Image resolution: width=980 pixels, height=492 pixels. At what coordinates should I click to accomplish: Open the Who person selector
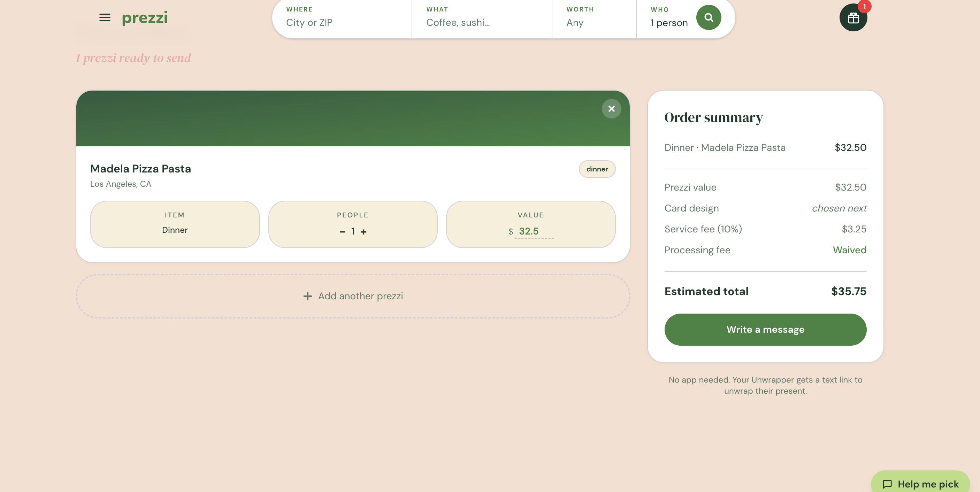tap(669, 17)
